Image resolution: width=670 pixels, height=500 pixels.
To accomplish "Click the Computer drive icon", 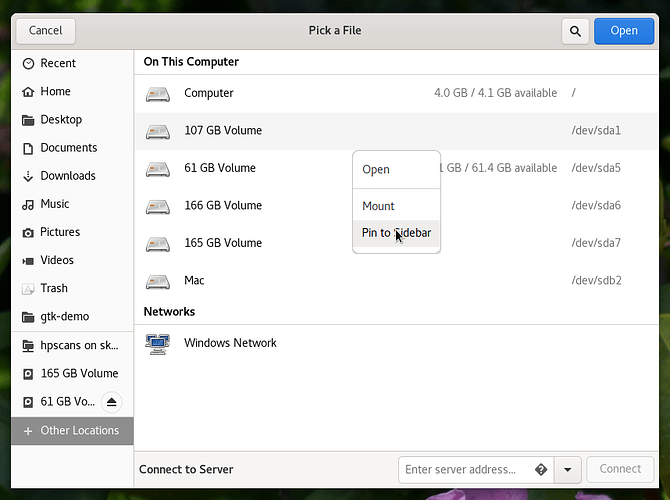I will pos(158,94).
